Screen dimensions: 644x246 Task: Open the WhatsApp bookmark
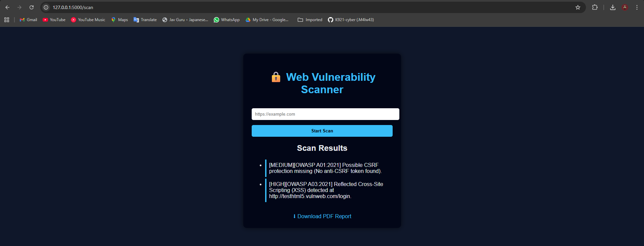point(227,20)
